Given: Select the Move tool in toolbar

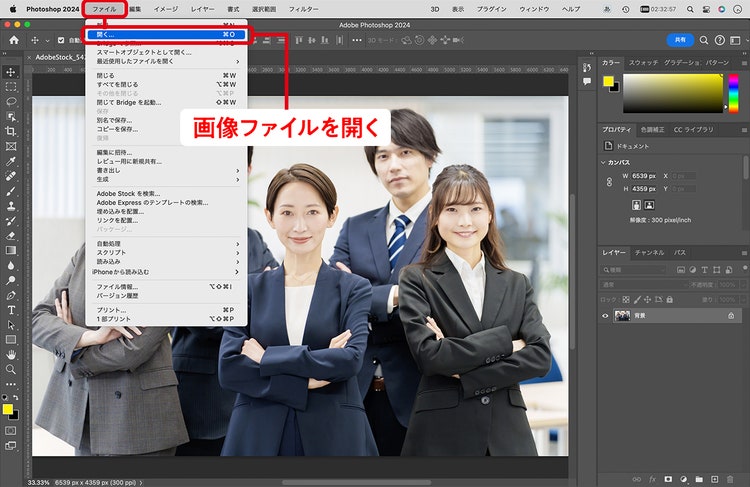Looking at the screenshot, I should coord(11,72).
